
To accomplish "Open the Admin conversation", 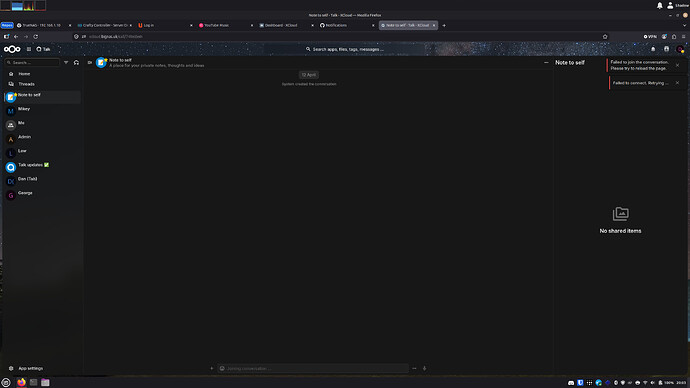I will pyautogui.click(x=42, y=139).
